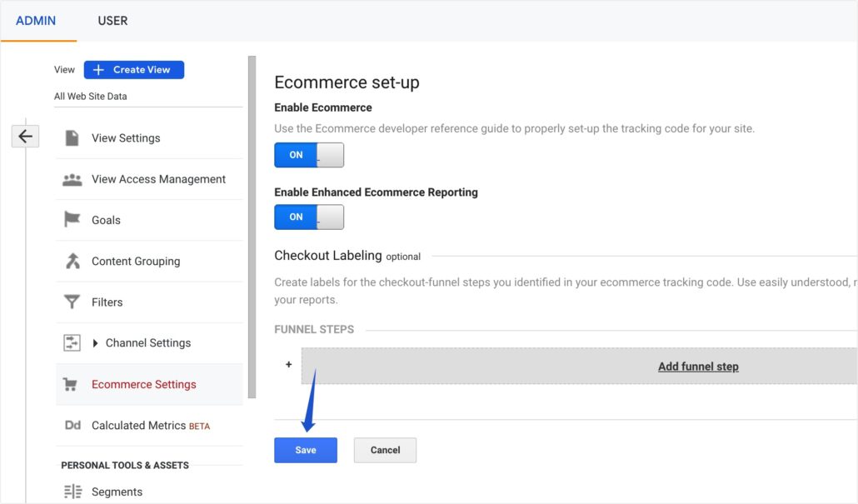Toggle the Enable Enhanced Ecommerce Reporting switch
The width and height of the screenshot is (858, 504).
click(309, 217)
